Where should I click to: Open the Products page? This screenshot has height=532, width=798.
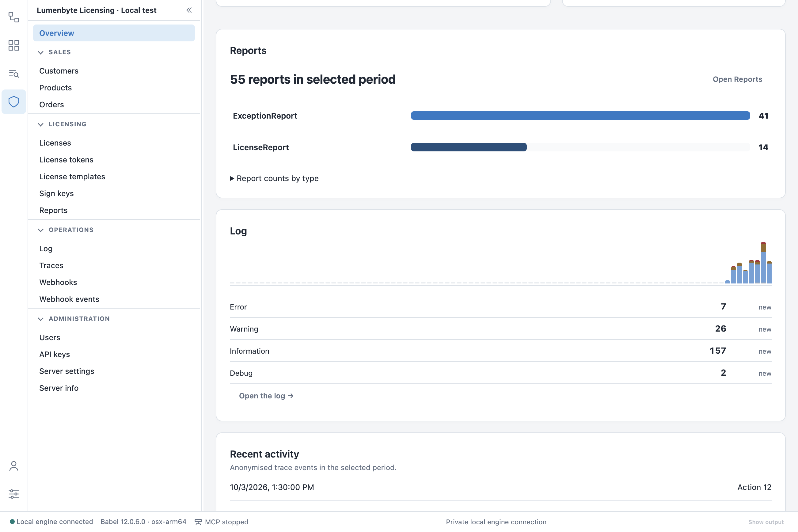click(x=55, y=88)
